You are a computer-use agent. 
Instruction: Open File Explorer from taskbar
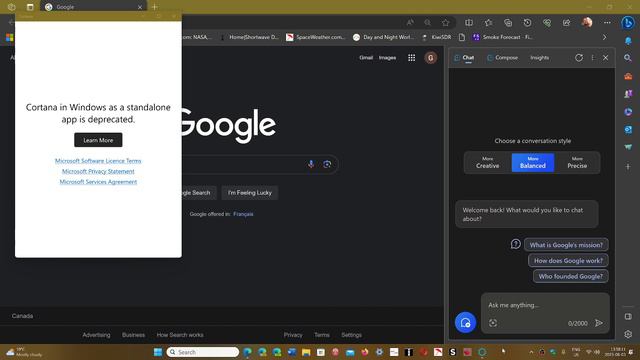coord(306,352)
